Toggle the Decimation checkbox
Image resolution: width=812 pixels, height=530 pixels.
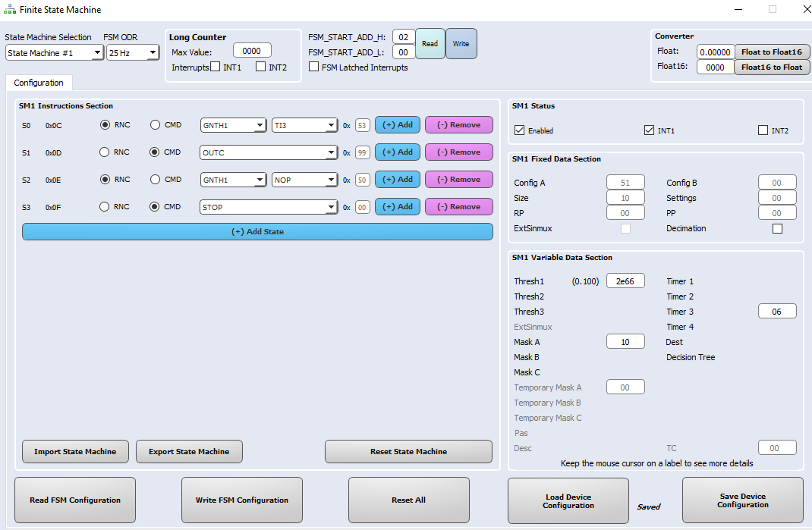pos(777,228)
